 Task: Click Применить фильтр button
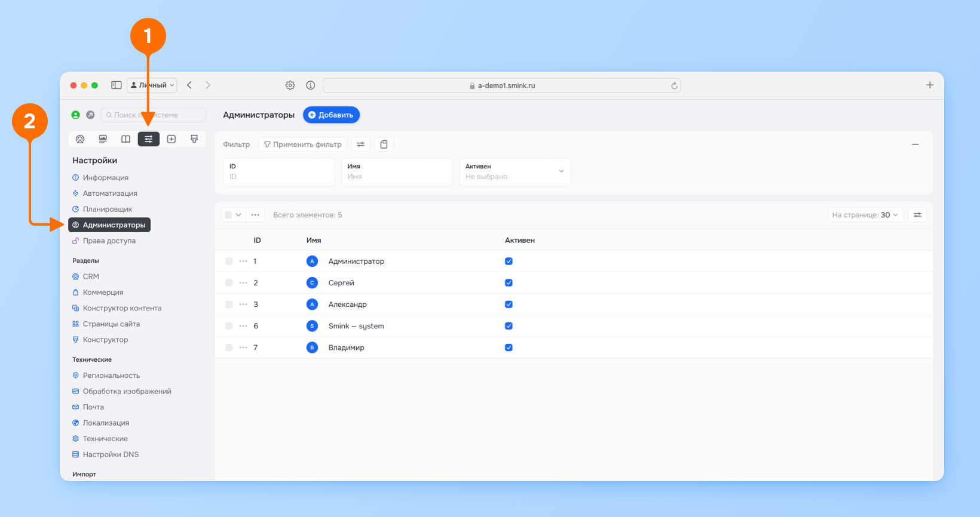[303, 144]
